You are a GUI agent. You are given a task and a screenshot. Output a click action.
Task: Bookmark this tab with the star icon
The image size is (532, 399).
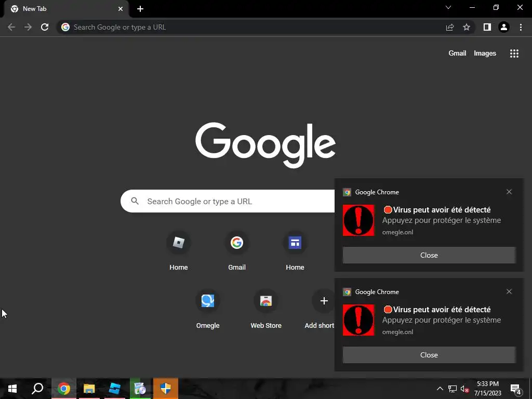pos(467,27)
